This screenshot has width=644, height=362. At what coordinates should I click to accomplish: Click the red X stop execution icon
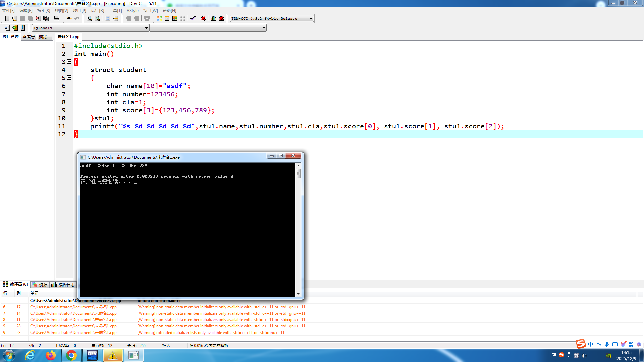tap(203, 18)
